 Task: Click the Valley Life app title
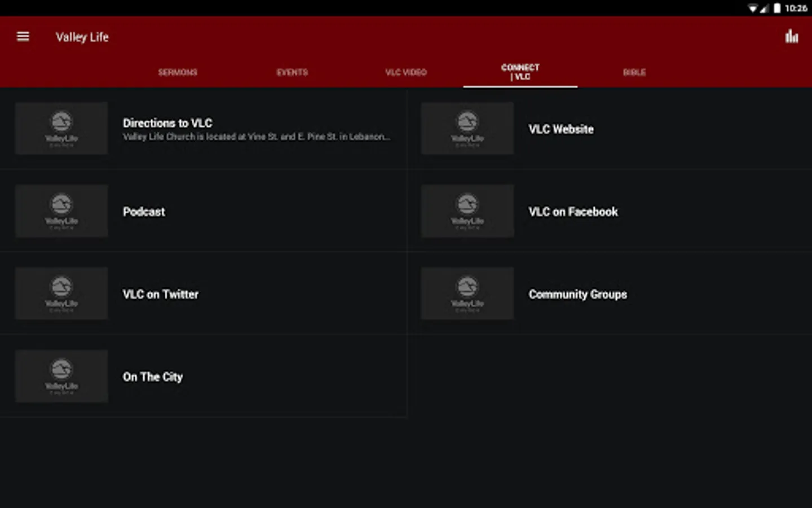tap(82, 37)
